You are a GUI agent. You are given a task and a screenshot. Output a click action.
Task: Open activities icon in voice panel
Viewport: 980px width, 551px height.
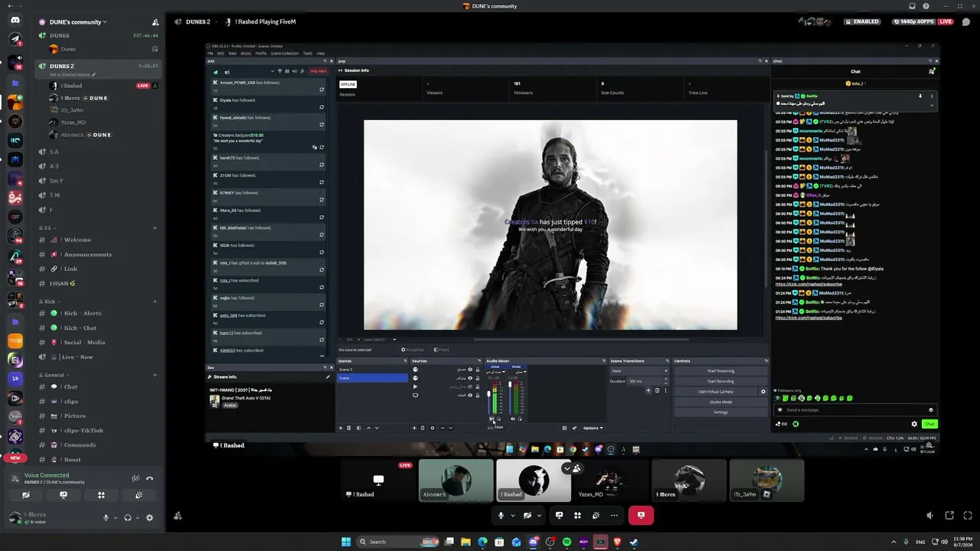[x=101, y=495]
